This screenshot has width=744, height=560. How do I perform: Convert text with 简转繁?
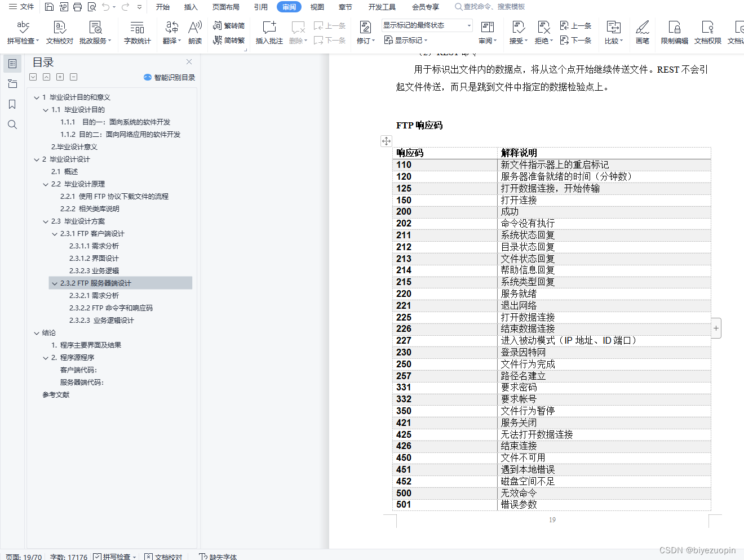pos(229,40)
